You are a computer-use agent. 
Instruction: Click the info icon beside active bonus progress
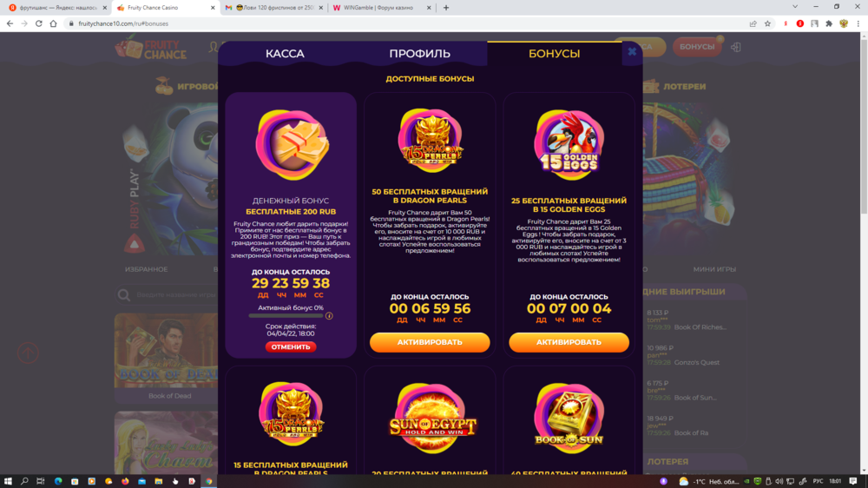pyautogui.click(x=329, y=316)
